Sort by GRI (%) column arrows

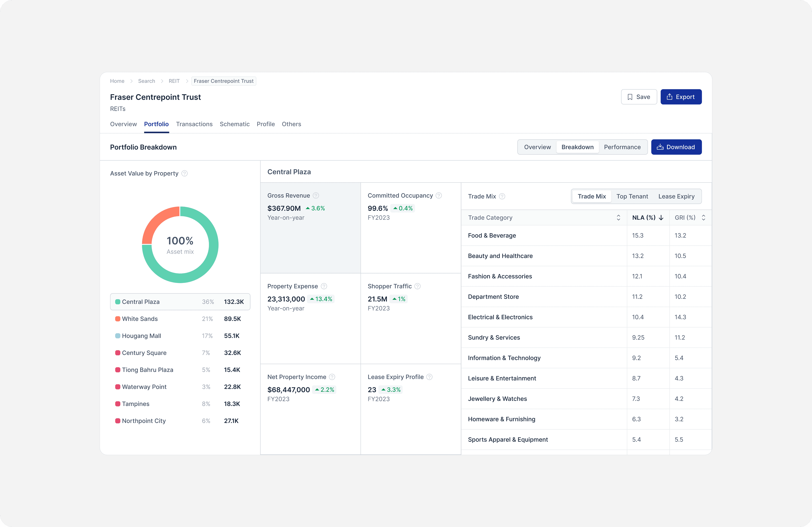[704, 218]
